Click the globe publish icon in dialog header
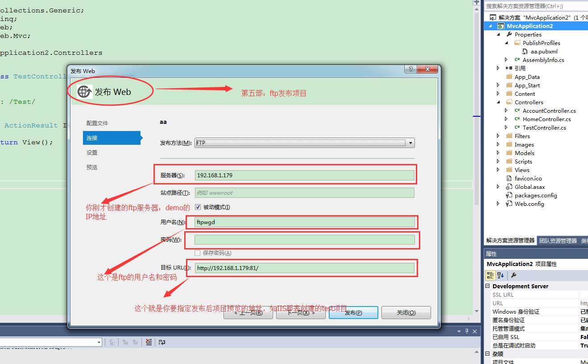588x364 pixels. (x=85, y=92)
